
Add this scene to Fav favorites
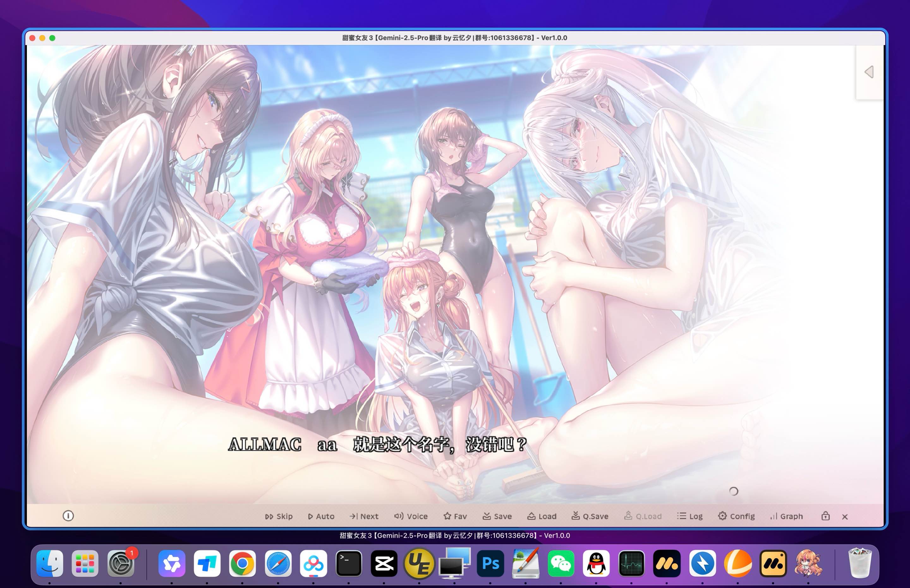click(x=455, y=516)
